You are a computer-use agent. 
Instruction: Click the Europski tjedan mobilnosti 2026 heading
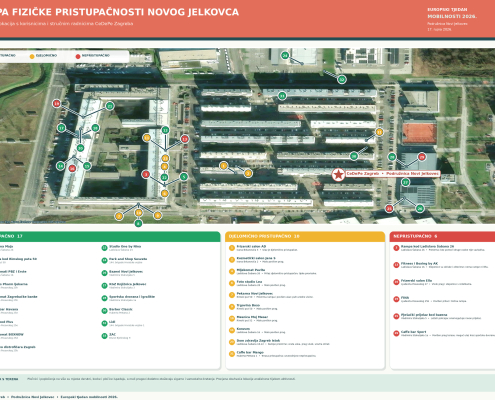tap(452, 13)
